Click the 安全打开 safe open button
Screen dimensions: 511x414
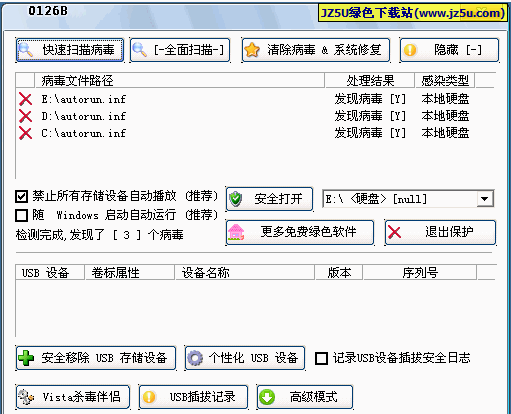coord(269,199)
